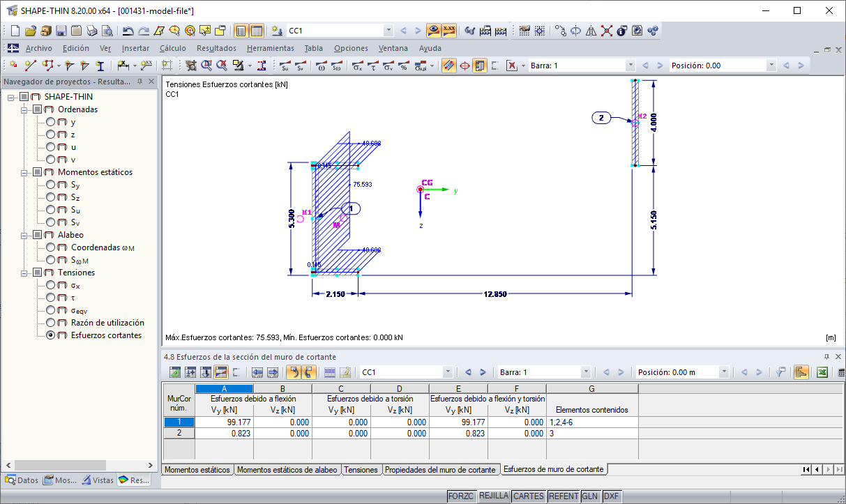846x504 pixels.
Task: Toggle the table panel icon
Action: point(257,31)
